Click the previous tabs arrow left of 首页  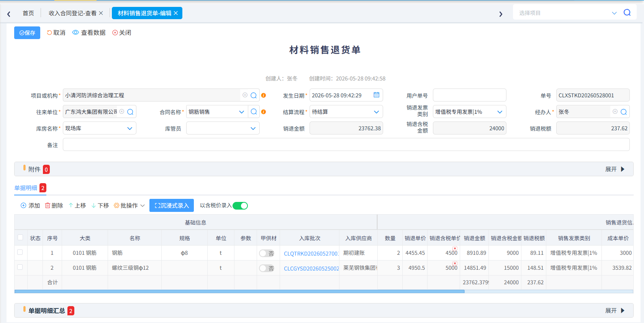click(x=9, y=14)
